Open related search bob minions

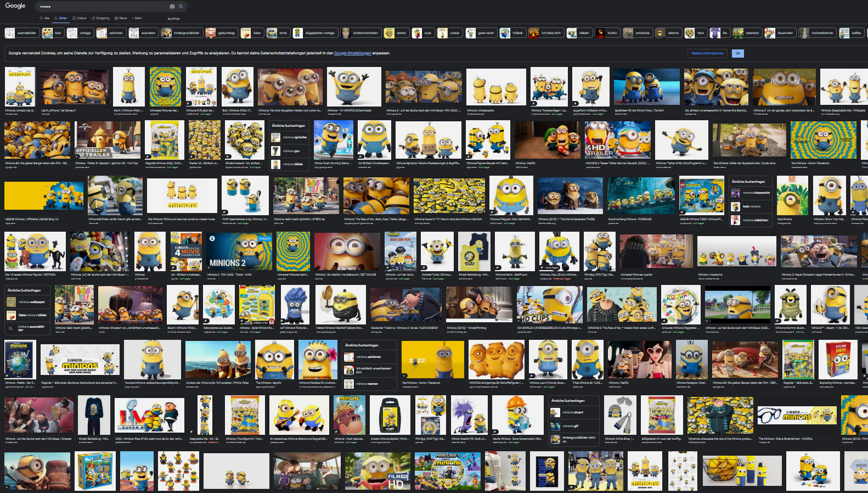(750, 206)
